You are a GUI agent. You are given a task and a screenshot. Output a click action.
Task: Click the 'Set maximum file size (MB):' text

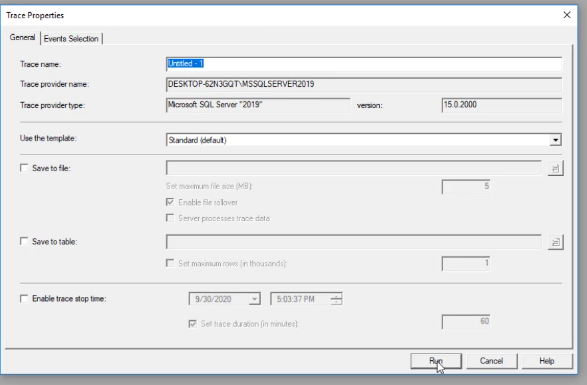tap(209, 186)
